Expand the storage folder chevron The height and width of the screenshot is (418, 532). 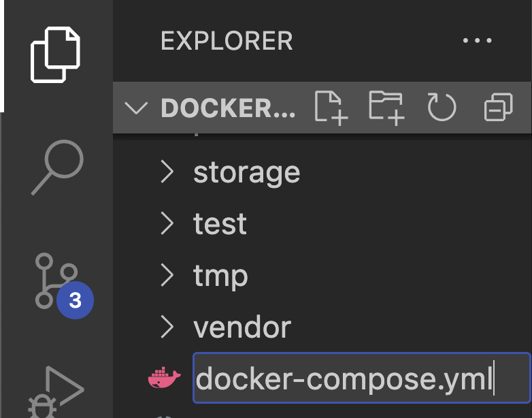[167, 173]
